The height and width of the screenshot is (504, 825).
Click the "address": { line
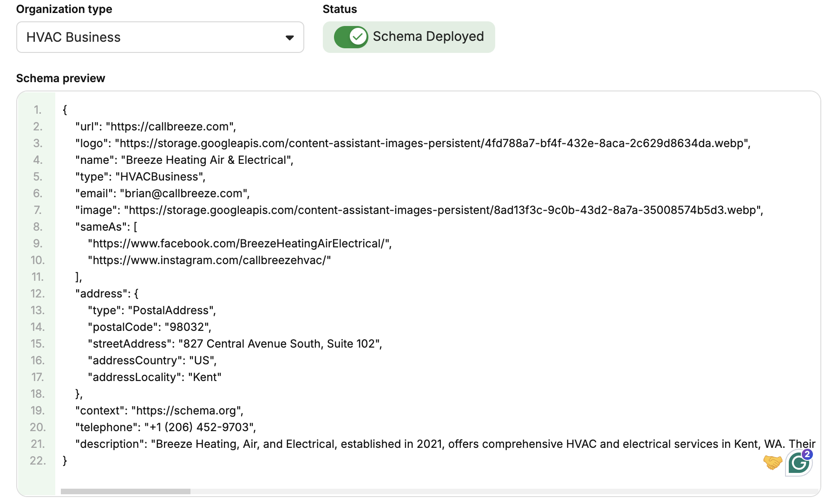pos(107,294)
